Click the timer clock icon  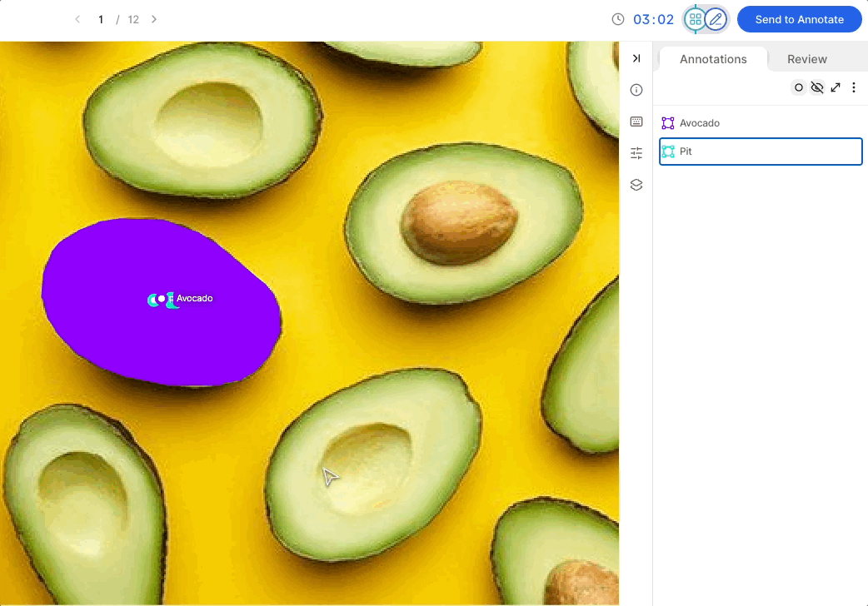click(618, 19)
